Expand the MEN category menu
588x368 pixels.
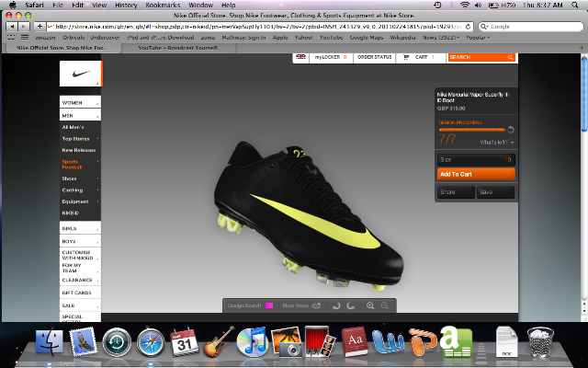point(80,115)
